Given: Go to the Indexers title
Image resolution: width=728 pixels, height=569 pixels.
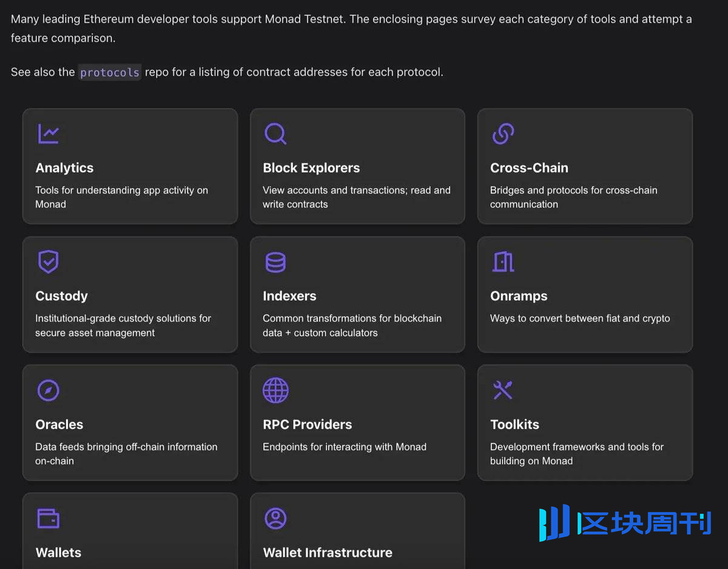Looking at the screenshot, I should 289,296.
